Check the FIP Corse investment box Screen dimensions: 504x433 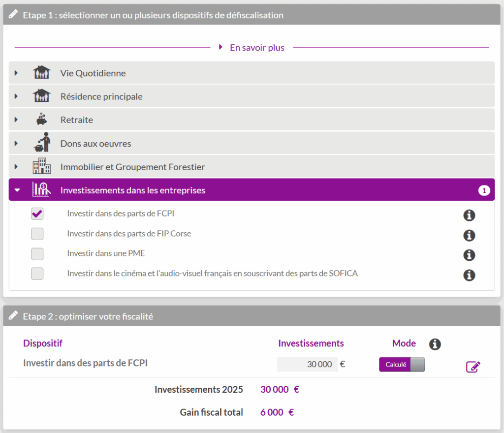(x=37, y=234)
